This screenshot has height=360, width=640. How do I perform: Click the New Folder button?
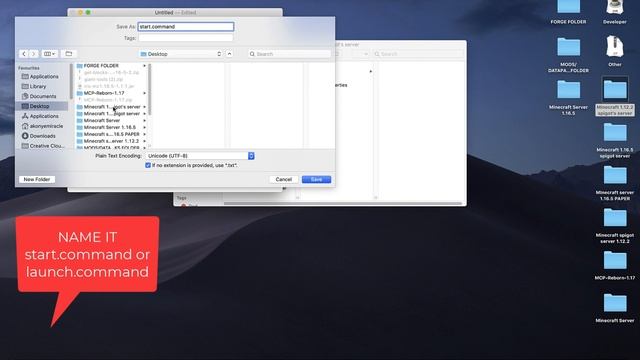coord(37,179)
